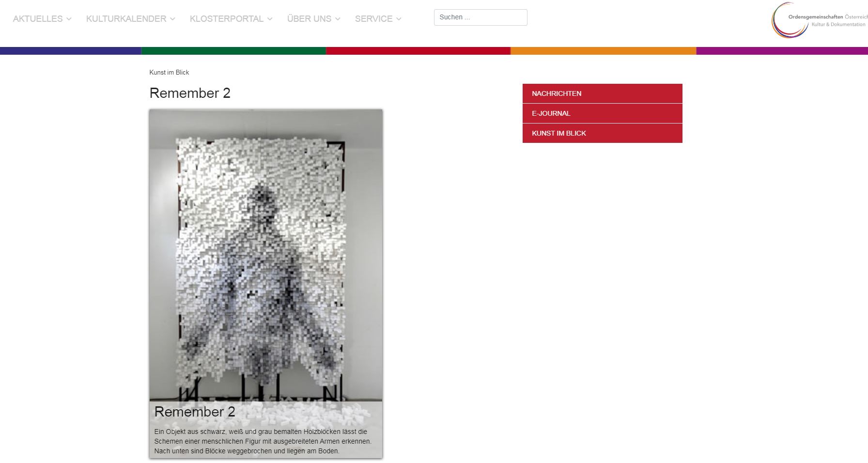Focus the Suchen search field
Screen dimensions: 868x463
pyautogui.click(x=480, y=17)
